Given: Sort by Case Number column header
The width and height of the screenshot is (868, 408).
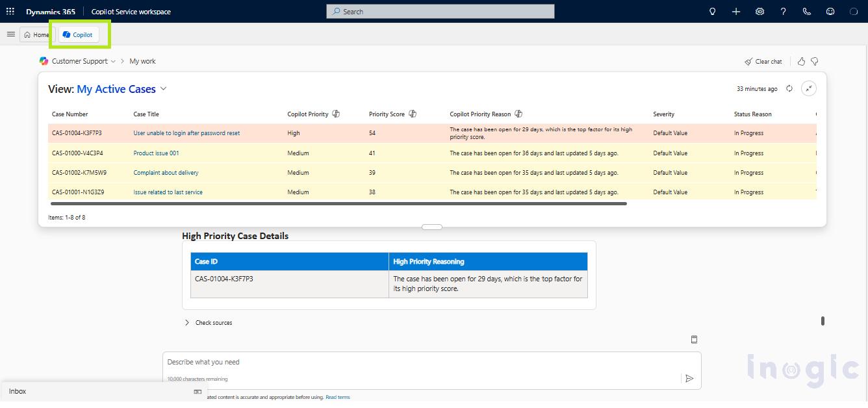Looking at the screenshot, I should click(70, 114).
